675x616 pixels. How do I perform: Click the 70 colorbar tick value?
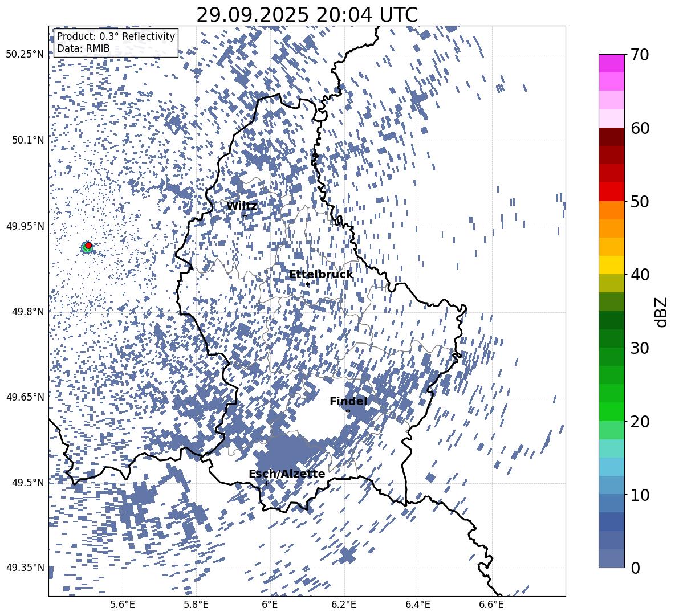click(639, 55)
